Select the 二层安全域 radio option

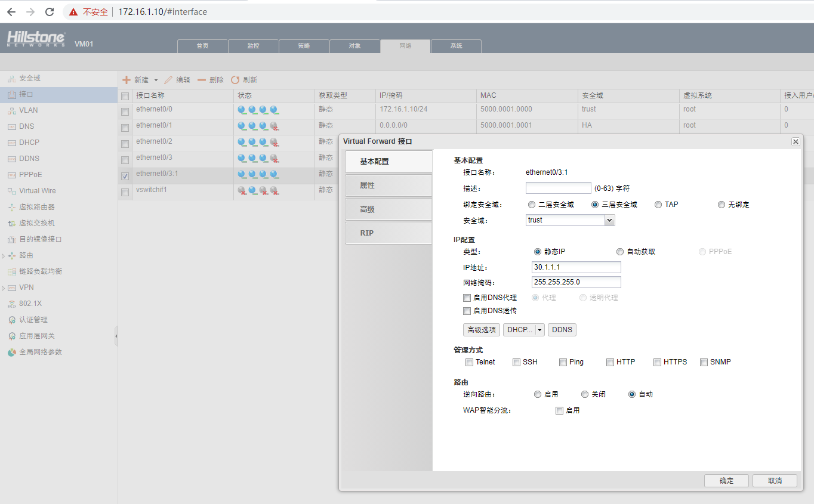click(532, 205)
